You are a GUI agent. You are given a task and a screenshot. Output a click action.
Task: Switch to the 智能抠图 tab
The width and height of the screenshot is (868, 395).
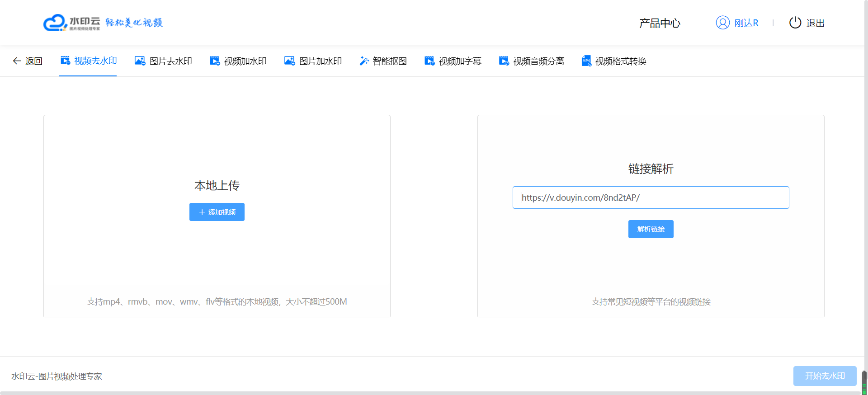click(x=390, y=61)
